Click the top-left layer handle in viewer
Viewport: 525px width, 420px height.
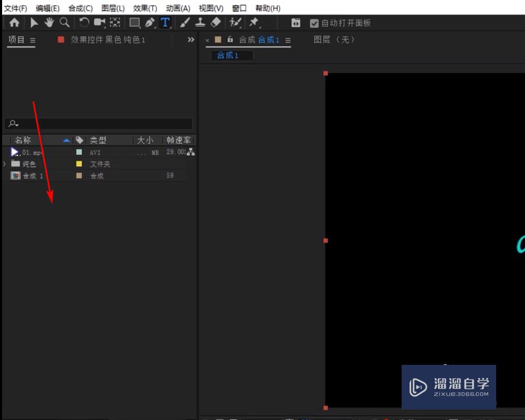(325, 73)
